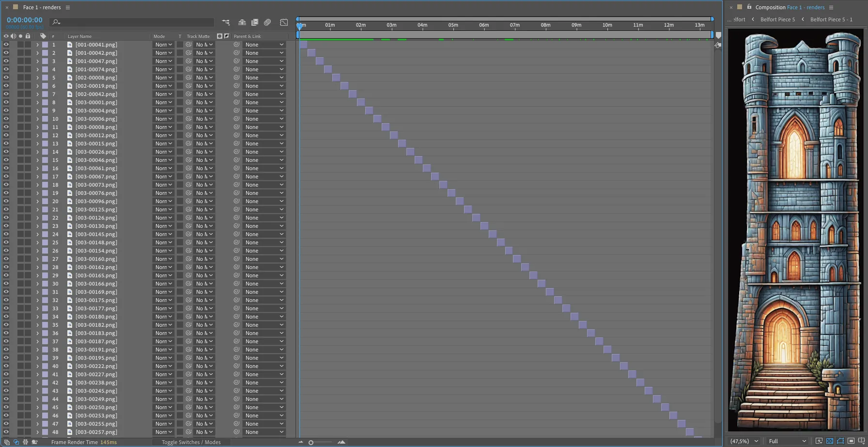Click the Toggle Switches / Modes button

(x=190, y=442)
